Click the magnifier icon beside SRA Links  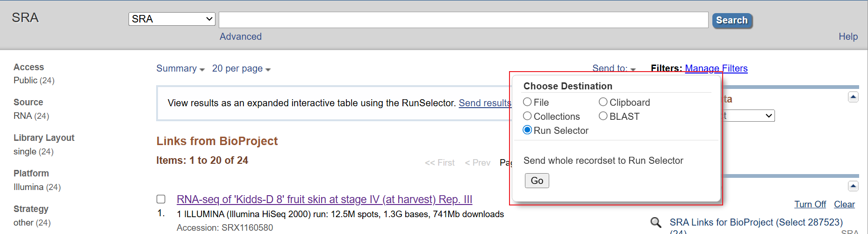coord(656,222)
